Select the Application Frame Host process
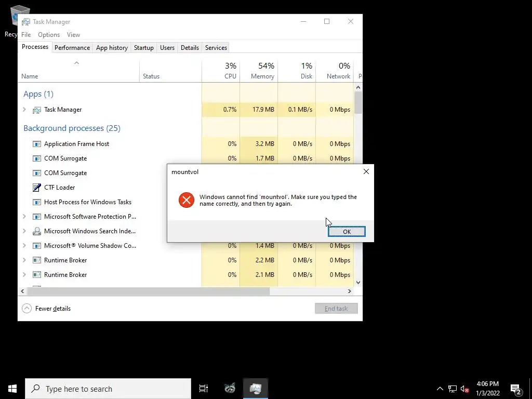 (x=77, y=144)
